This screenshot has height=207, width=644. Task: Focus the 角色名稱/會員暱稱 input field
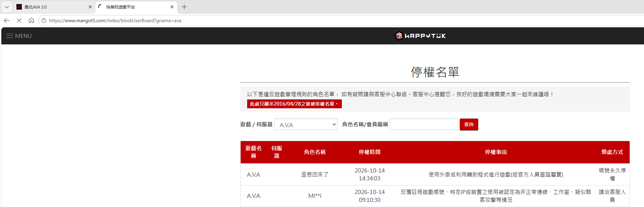424,124
